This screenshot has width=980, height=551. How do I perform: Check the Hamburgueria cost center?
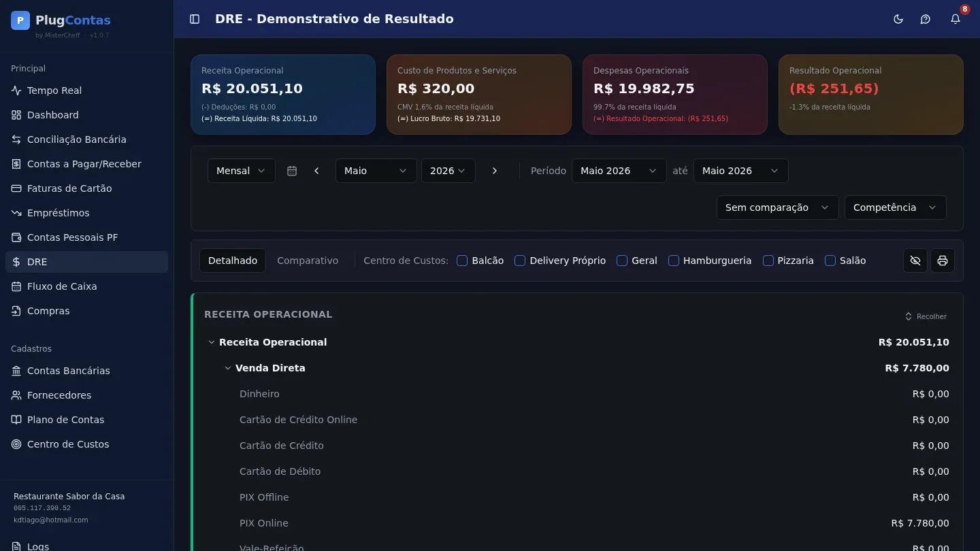click(x=674, y=261)
